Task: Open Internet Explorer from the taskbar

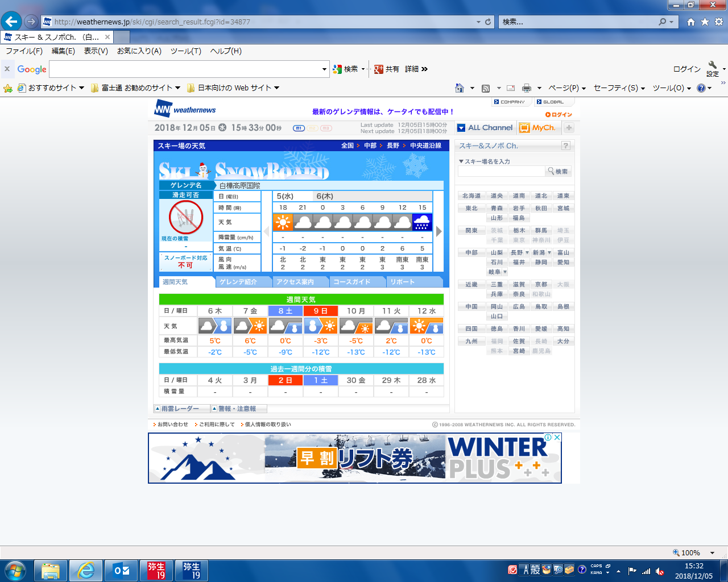Action: [x=86, y=570]
